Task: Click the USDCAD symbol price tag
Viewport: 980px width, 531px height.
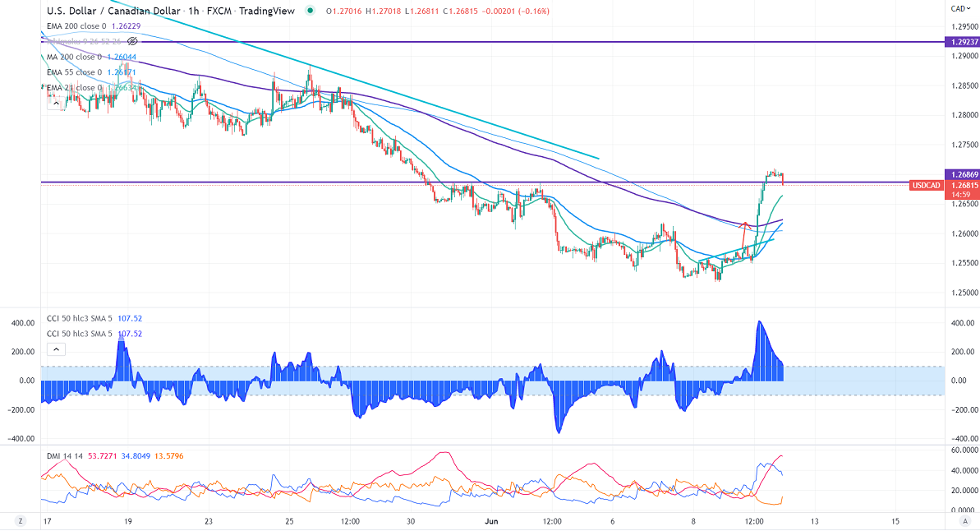Action: coord(927,185)
